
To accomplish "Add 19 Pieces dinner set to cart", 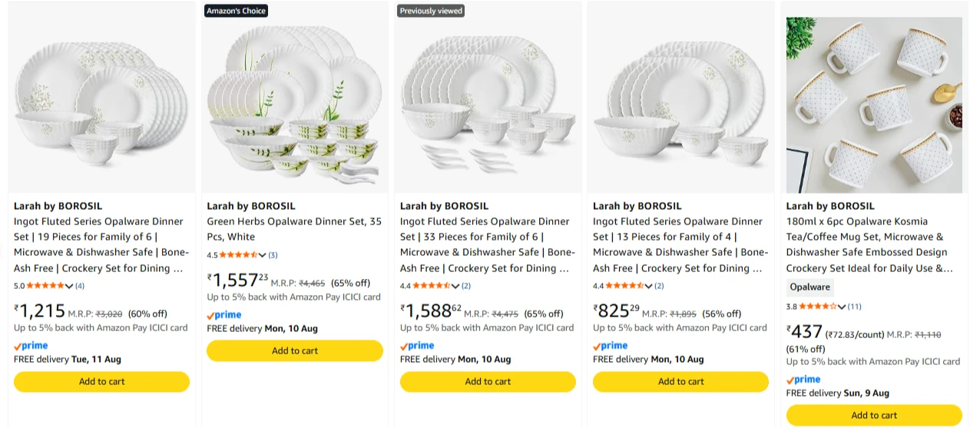I will (x=101, y=382).
